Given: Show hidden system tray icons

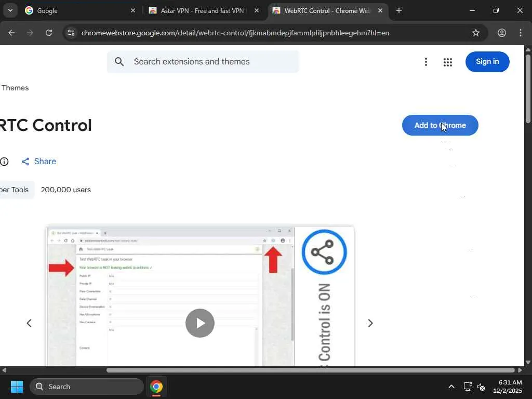Looking at the screenshot, I should [451, 387].
